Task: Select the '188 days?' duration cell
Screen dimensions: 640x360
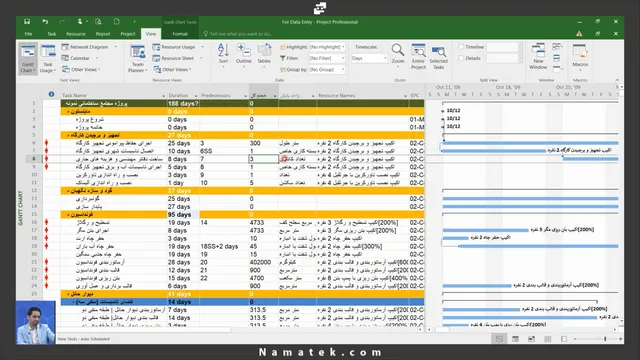Action: pos(183,104)
